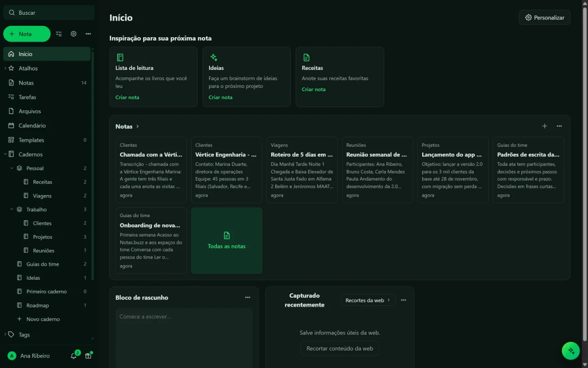Click the Pessoal stack icon in sidebar

point(19,168)
